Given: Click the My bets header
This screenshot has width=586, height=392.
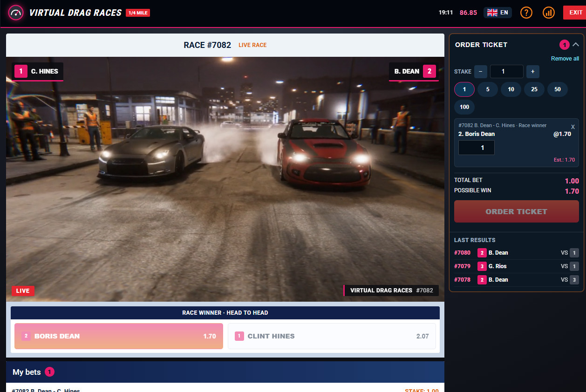Looking at the screenshot, I should click(225, 372).
